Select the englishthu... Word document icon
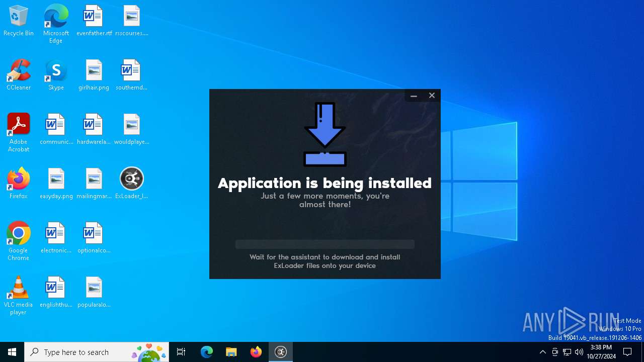The image size is (644, 362). point(56,292)
